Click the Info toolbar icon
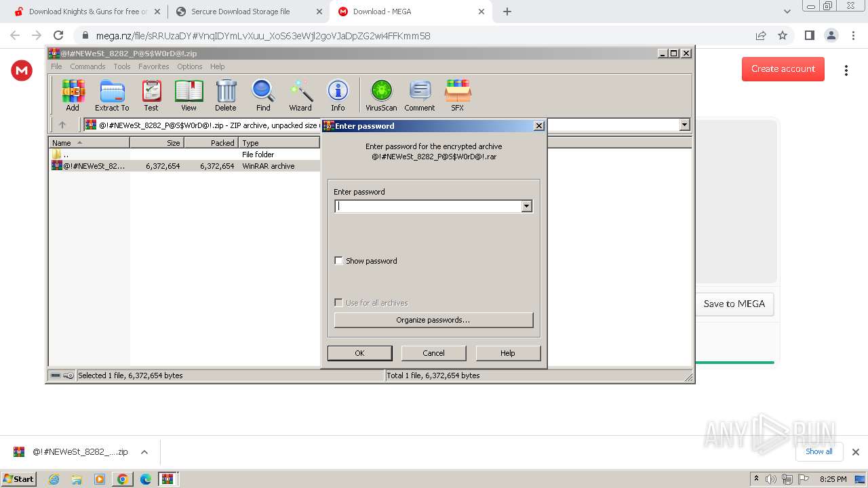Screen dimensions: 868x488 pos(338,95)
